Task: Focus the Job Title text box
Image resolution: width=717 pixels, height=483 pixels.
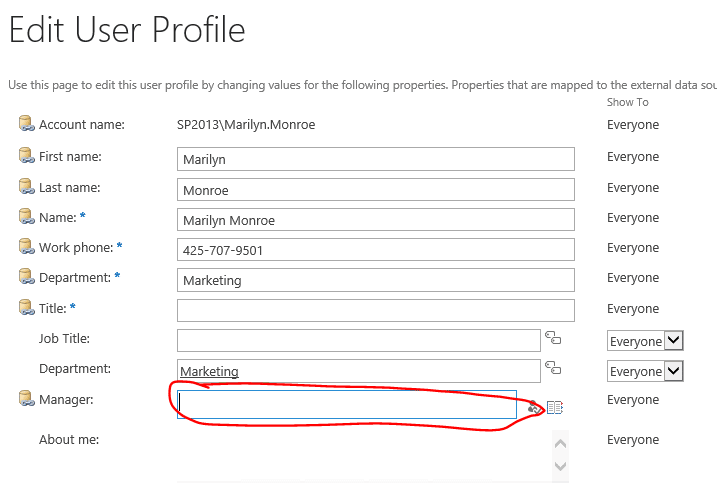Action: tap(358, 340)
